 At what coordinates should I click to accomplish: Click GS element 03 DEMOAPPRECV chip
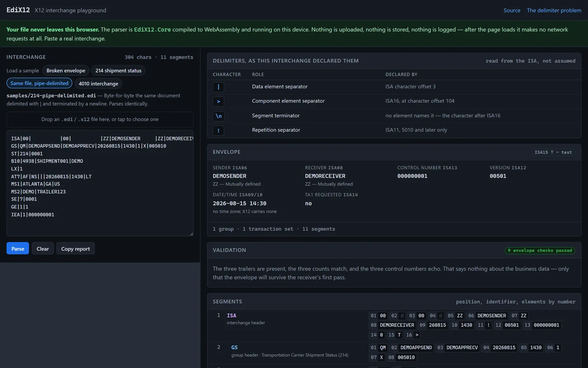click(x=458, y=347)
